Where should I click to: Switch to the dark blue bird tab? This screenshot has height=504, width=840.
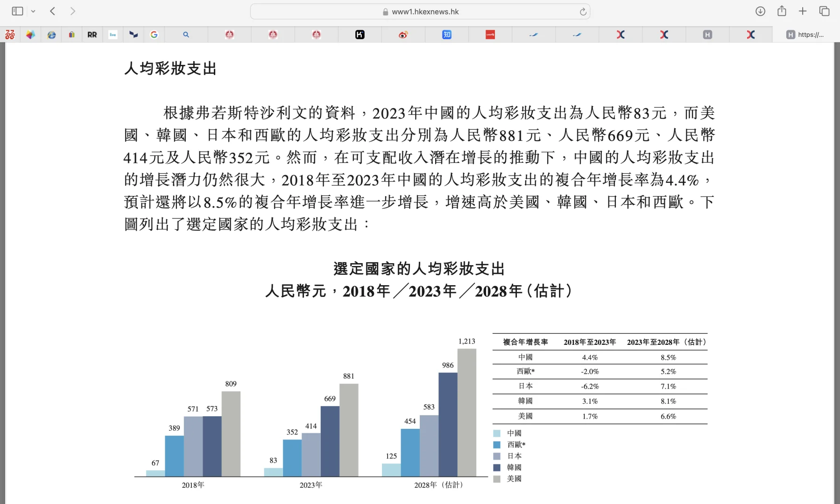[134, 35]
